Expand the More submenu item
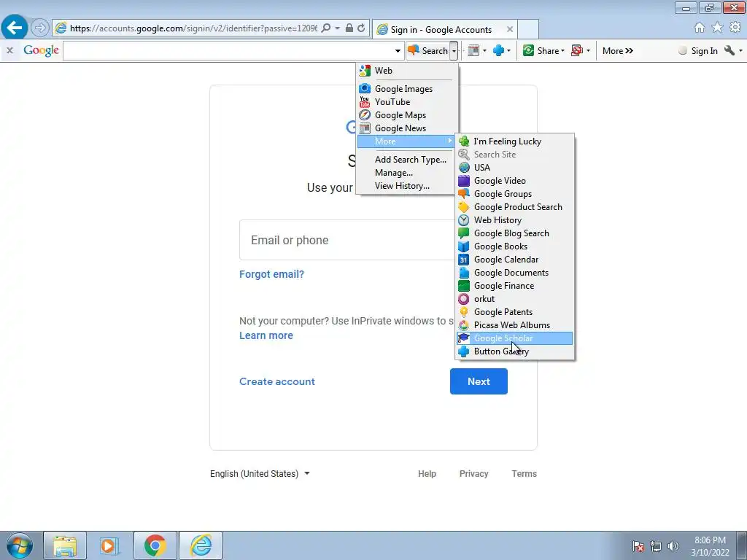Viewport: 747px width, 560px height. [x=407, y=141]
